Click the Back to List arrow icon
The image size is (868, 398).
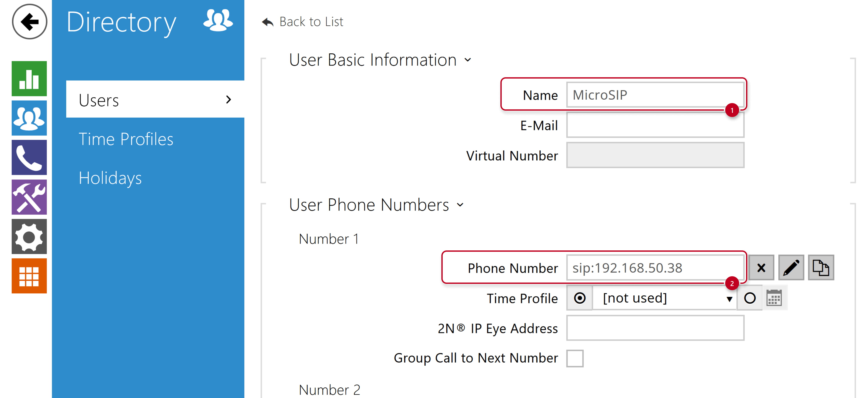(268, 22)
